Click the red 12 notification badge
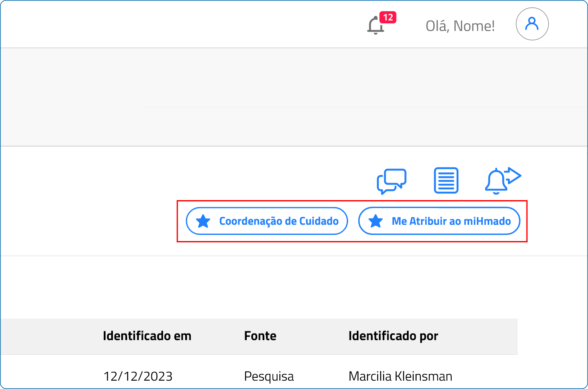This screenshot has height=389, width=588. pos(388,18)
